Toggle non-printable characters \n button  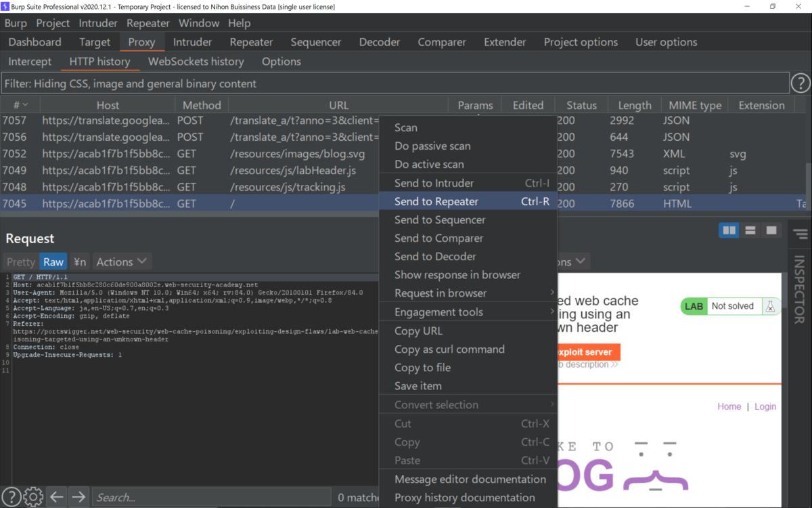tap(79, 262)
